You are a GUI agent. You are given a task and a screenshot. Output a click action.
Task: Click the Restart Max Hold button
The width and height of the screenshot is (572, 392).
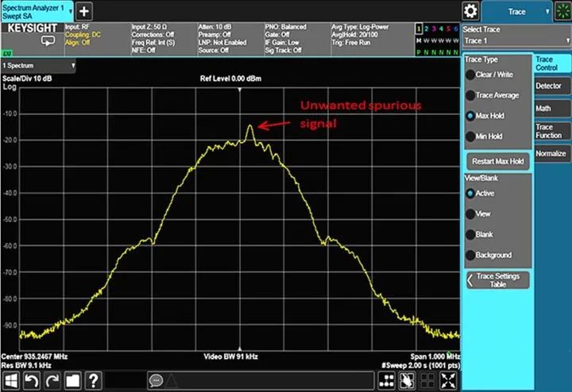tap(498, 161)
